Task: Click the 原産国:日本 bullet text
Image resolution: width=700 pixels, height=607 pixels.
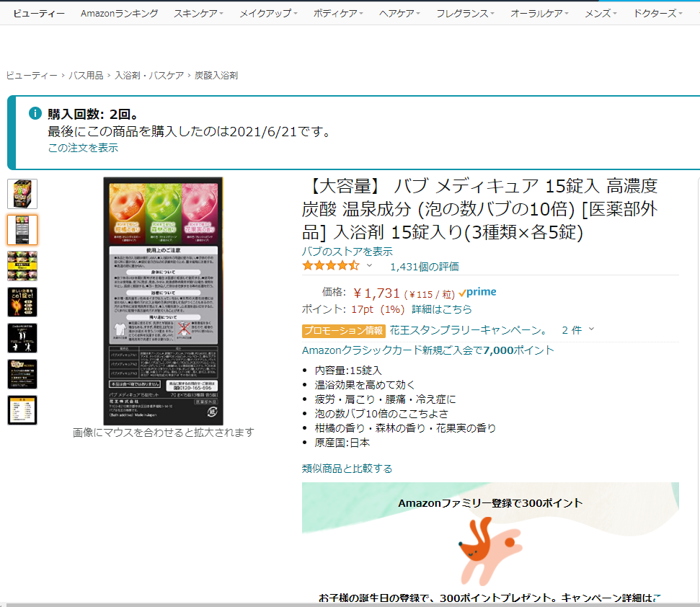Action: (342, 443)
